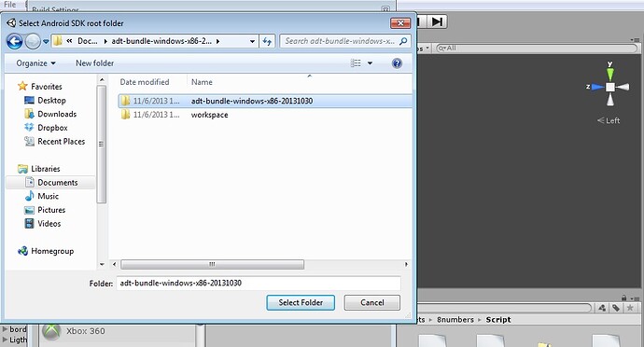Click the refresh button beside the address bar
Image resolution: width=644 pixels, height=347 pixels.
pyautogui.click(x=267, y=41)
